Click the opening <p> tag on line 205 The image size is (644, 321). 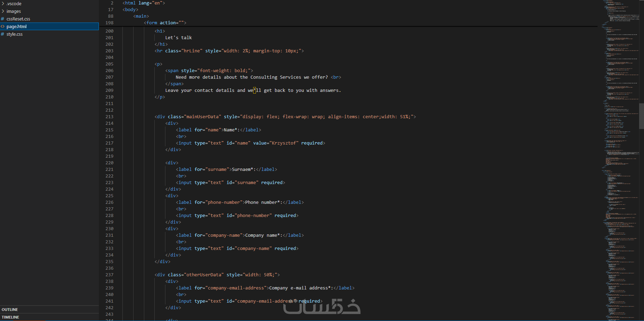pyautogui.click(x=158, y=64)
